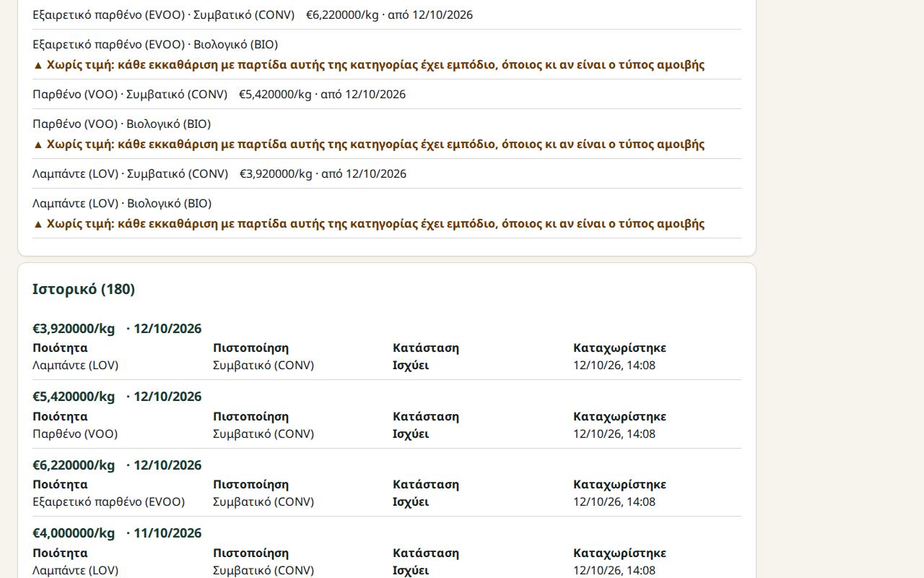Select the Ιστορικό (180) section heading

[x=84, y=289]
